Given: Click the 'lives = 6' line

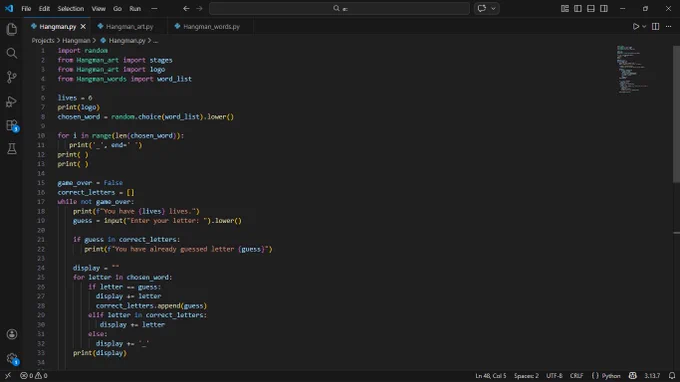Looking at the screenshot, I should [x=75, y=98].
